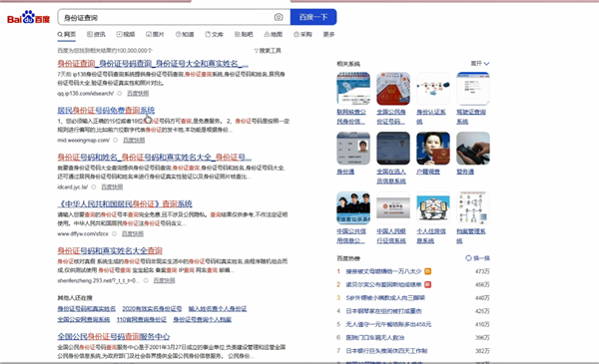Open 中国公共信用信息公示 thumbnail image
The height and width of the screenshot is (364, 599).
pyautogui.click(x=353, y=208)
